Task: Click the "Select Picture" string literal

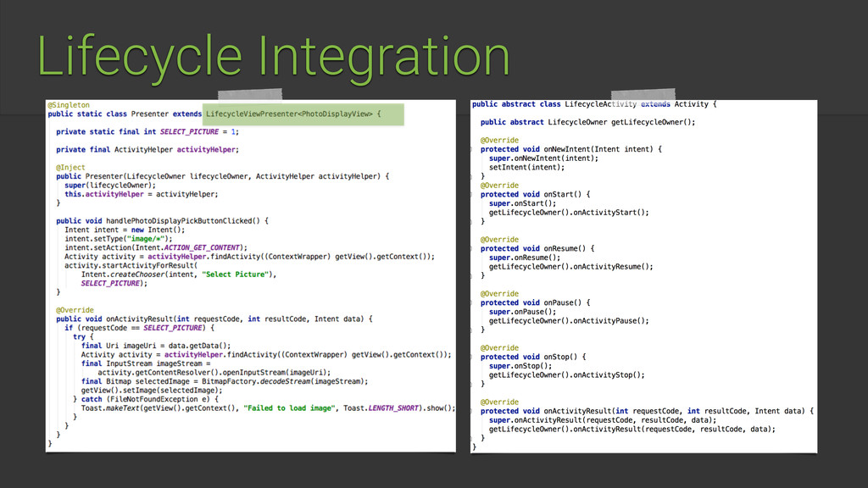Action: click(235, 274)
